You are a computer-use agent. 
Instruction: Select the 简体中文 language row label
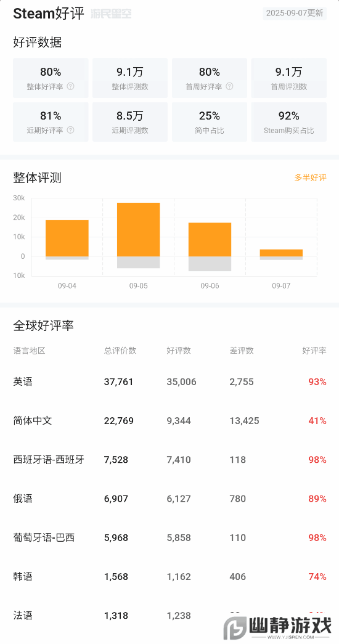(33, 421)
